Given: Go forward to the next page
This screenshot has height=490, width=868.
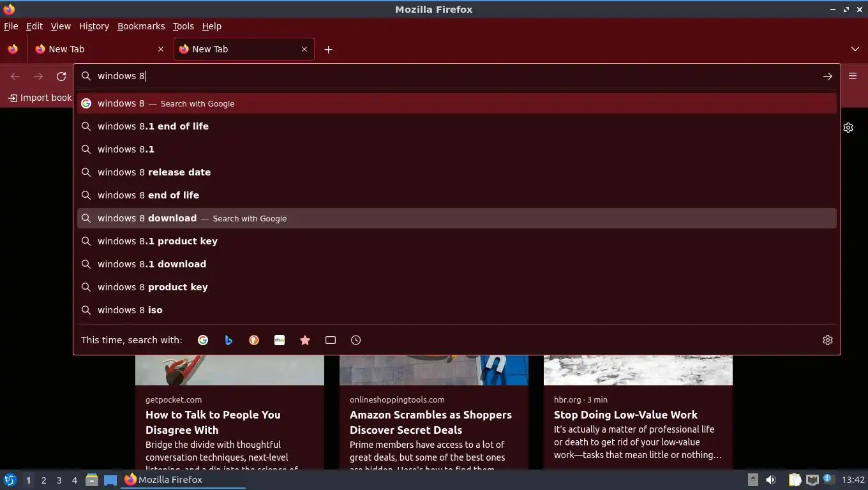Looking at the screenshot, I should pyautogui.click(x=38, y=77).
